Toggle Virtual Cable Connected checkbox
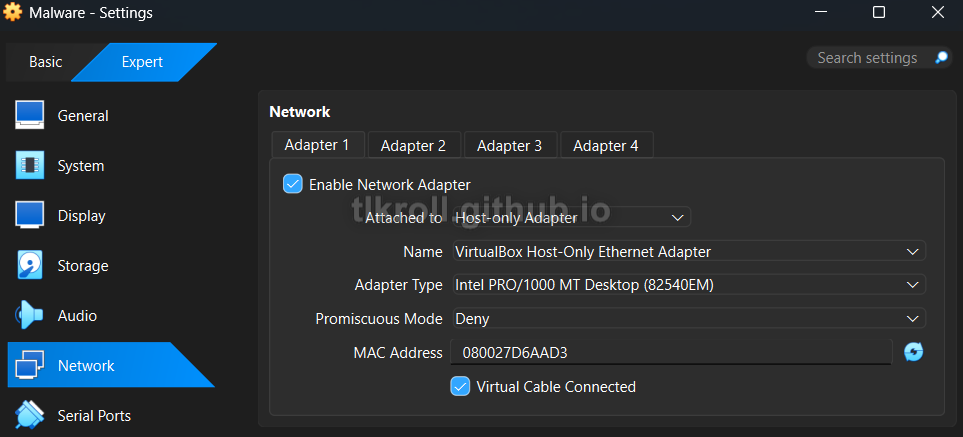Viewport: 963px width, 437px height. 461,386
